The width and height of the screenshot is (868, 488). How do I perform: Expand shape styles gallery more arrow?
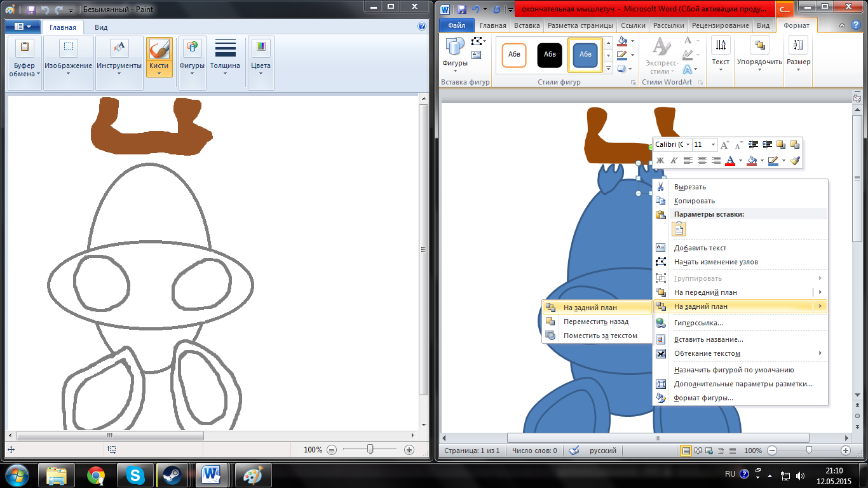[608, 69]
